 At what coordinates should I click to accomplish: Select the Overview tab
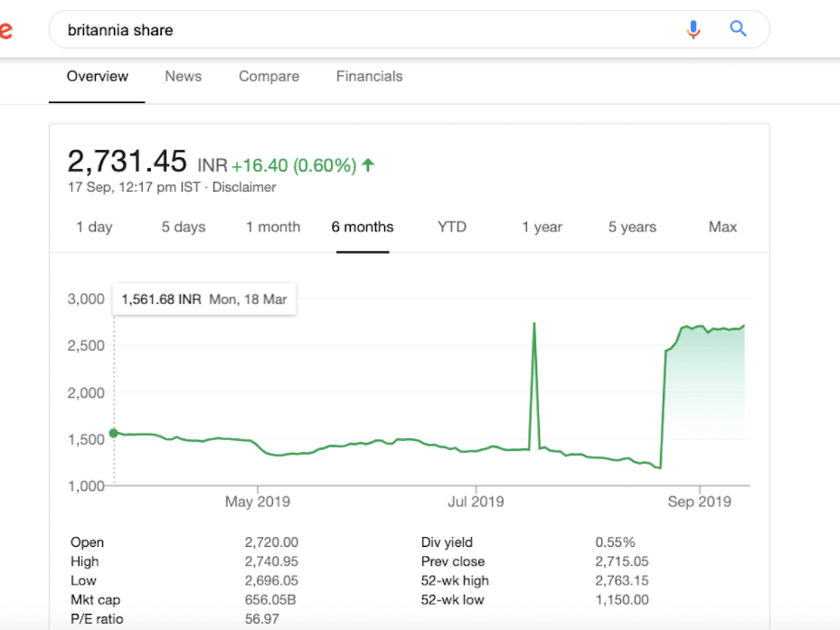point(97,76)
